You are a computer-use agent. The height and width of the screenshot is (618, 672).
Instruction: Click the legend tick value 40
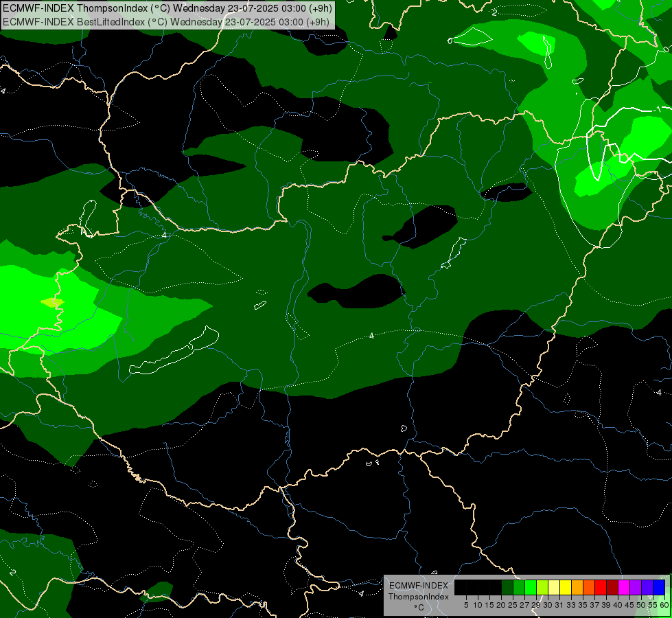618,605
